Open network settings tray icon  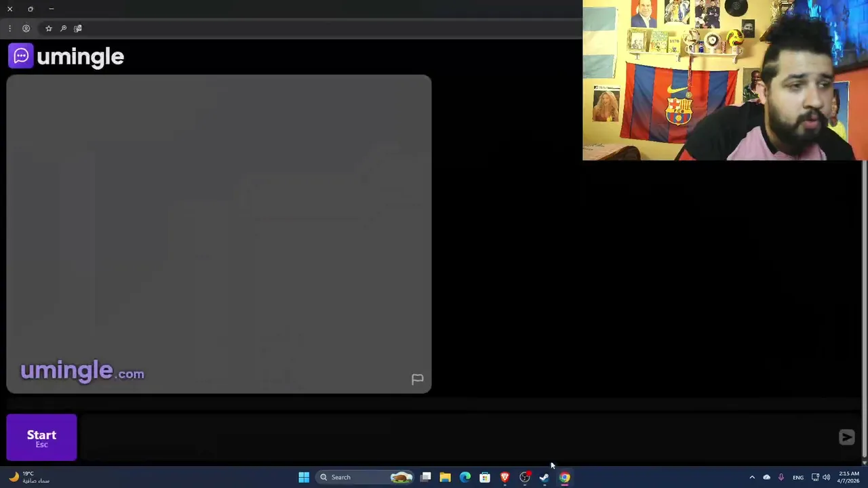pyautogui.click(x=815, y=477)
